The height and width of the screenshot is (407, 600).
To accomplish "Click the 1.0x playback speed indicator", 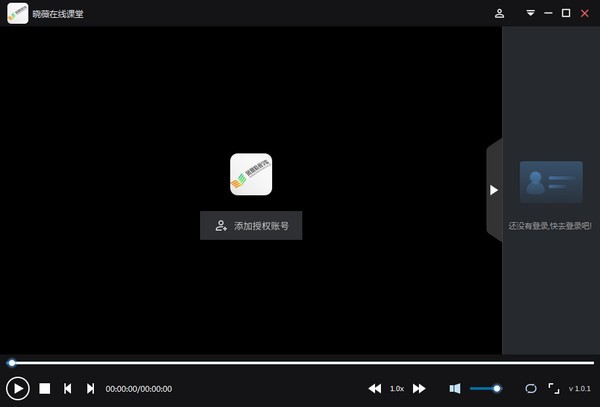I will click(x=397, y=388).
